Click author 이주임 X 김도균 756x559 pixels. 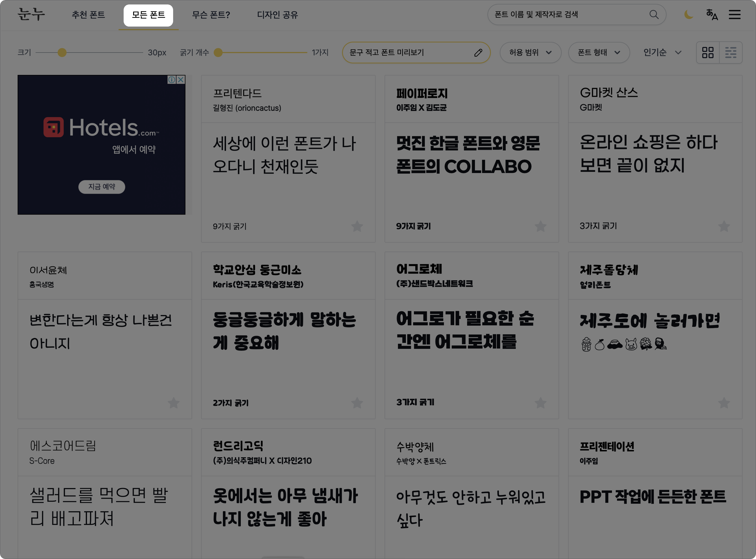pos(421,108)
